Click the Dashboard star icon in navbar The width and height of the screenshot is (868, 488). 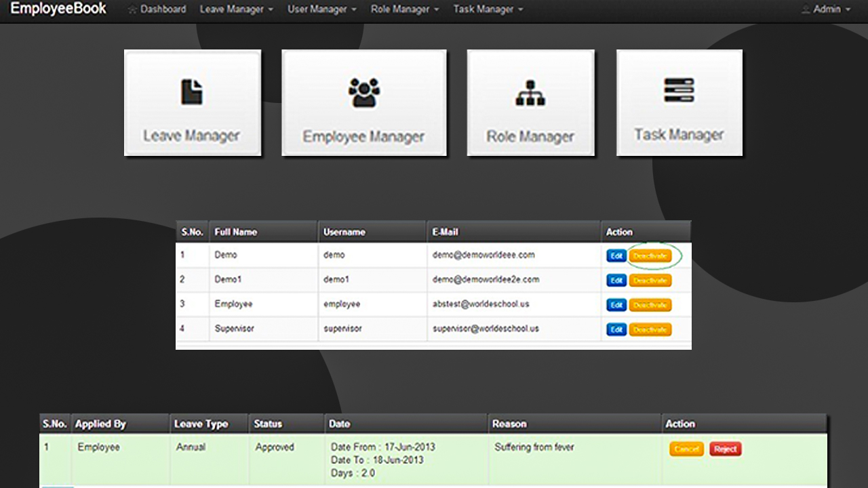point(132,9)
